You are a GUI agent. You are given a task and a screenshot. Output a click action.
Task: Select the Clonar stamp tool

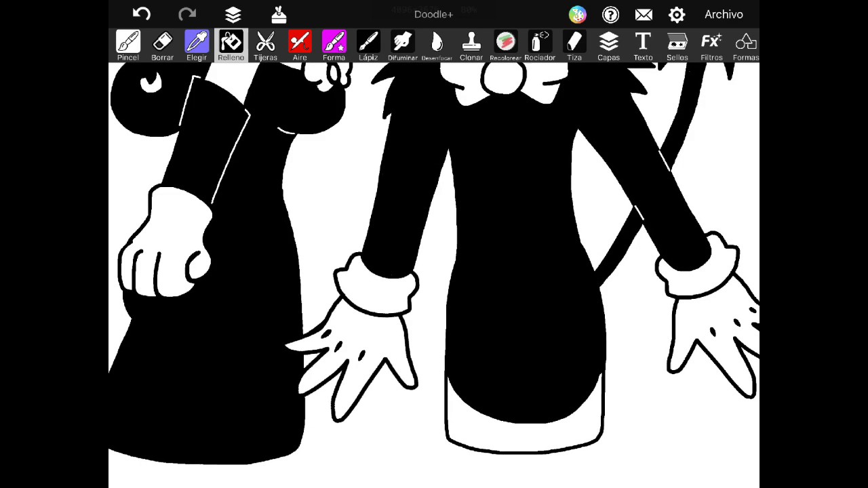coord(471,46)
